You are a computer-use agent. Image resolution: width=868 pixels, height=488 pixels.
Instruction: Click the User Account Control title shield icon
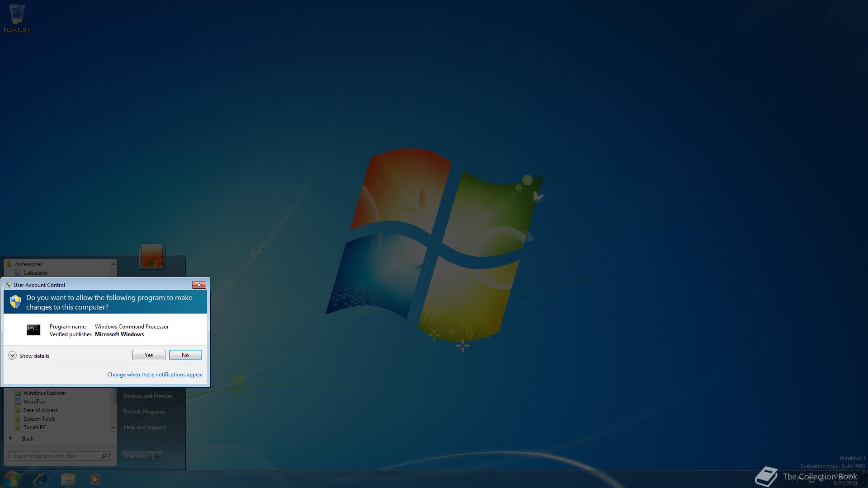coord(8,285)
